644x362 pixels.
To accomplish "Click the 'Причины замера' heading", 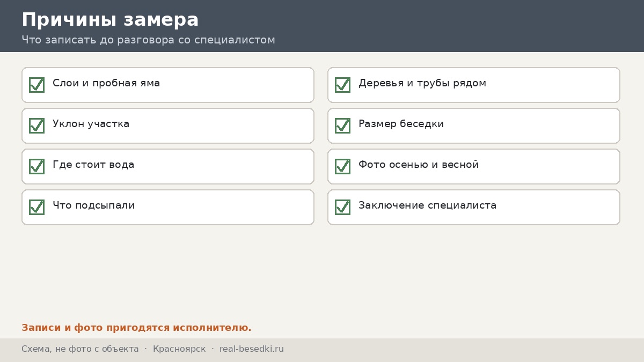I will (110, 20).
